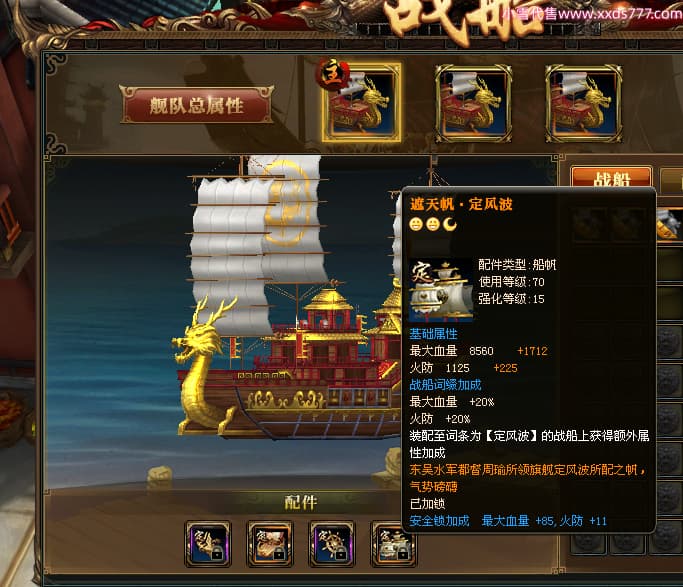
Task: Open the 舰队总属性 fleet attributes panel
Action: [197, 105]
